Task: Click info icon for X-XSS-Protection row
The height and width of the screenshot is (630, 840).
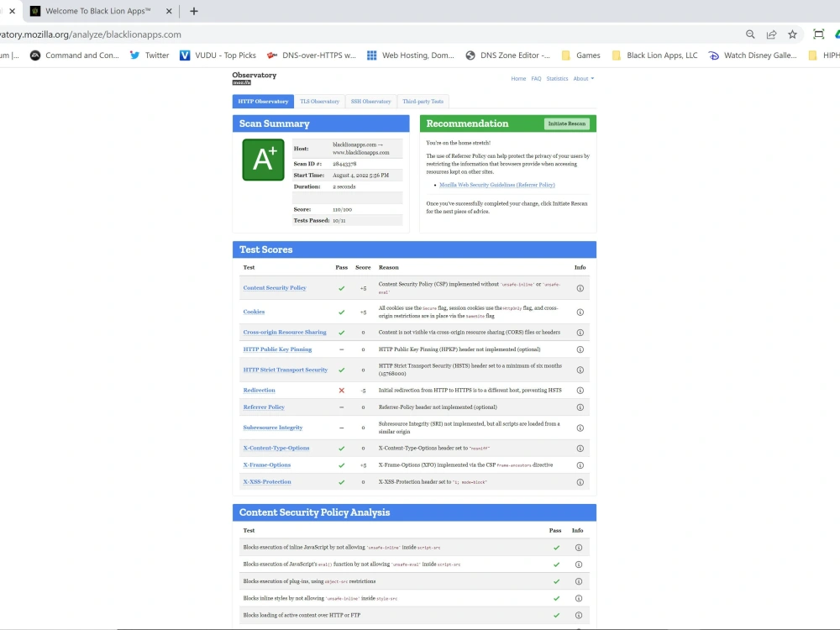Action: [x=580, y=482]
